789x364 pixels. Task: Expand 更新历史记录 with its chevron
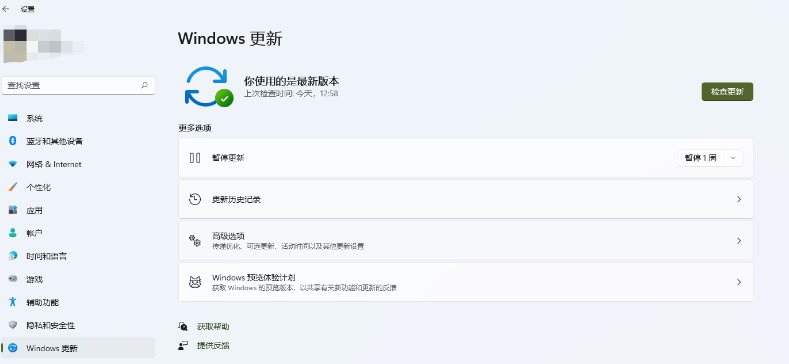point(739,199)
